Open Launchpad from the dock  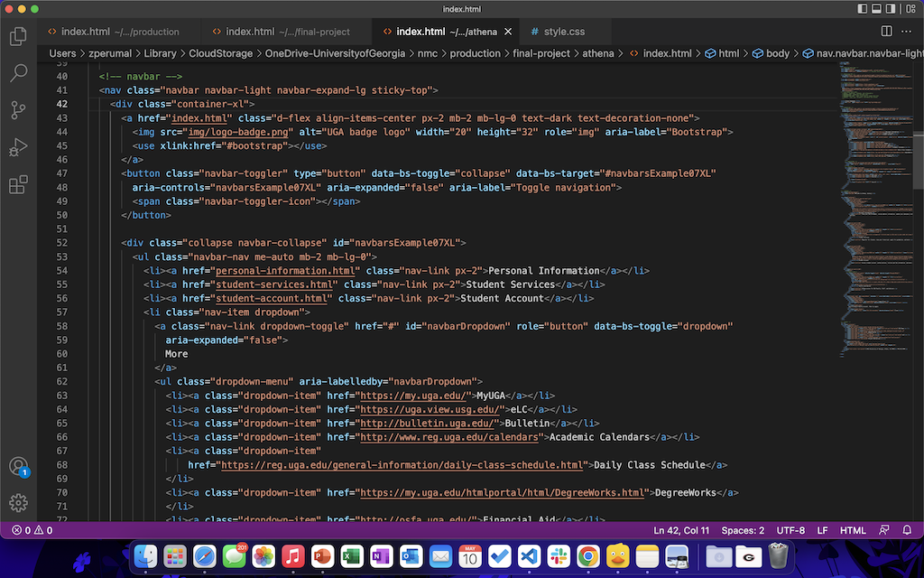click(x=175, y=555)
